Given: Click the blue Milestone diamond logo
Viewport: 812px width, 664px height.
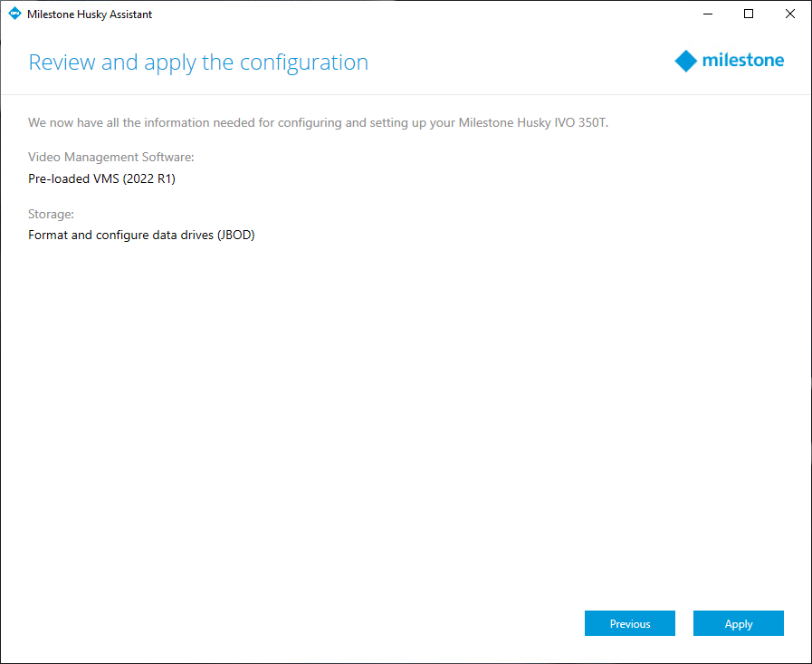Looking at the screenshot, I should [x=685, y=61].
